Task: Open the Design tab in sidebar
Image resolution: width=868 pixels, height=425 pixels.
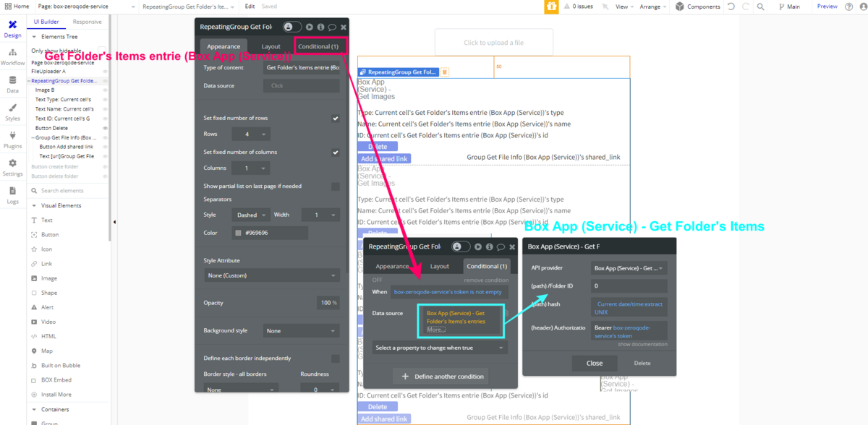Action: (x=12, y=29)
